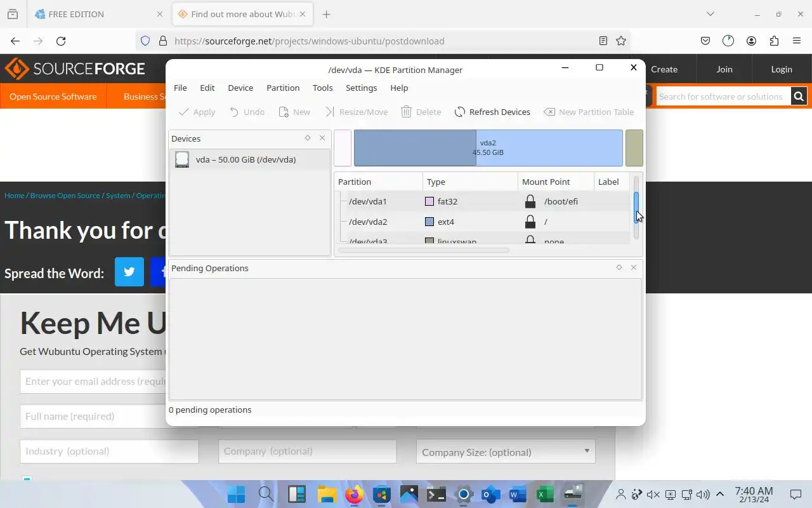Open the Help menu in Partition Manager
The image size is (812, 508).
click(x=399, y=88)
